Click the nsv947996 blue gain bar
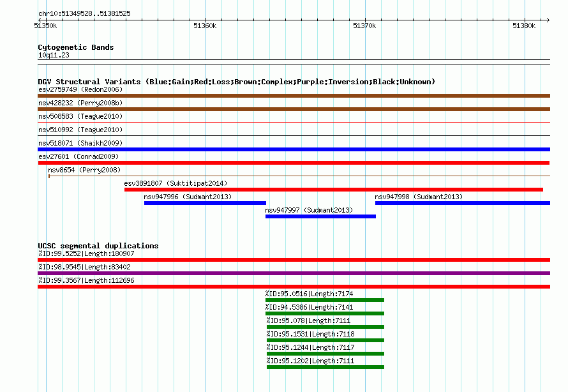Viewport: 568px width, 392px height. pos(205,203)
